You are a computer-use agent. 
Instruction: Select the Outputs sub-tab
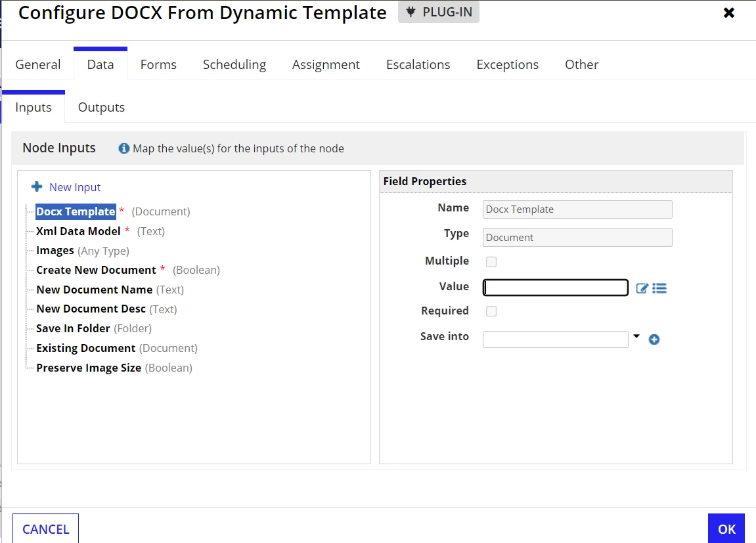(x=101, y=107)
